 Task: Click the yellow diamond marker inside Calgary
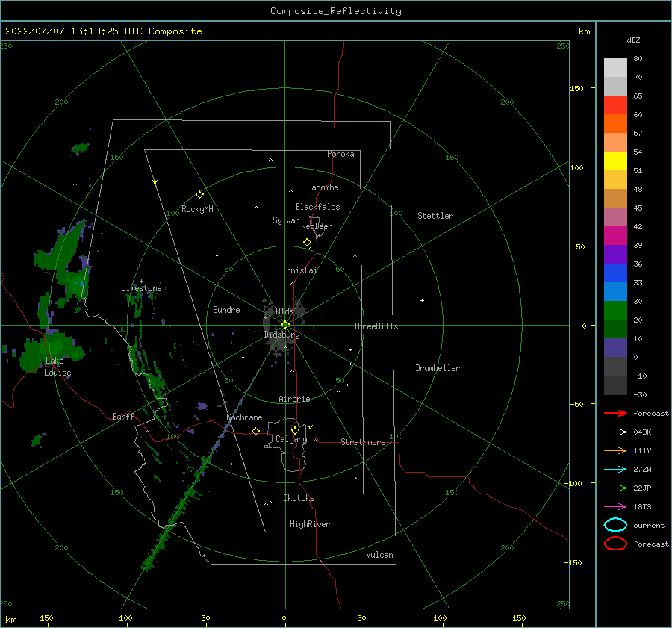click(295, 430)
